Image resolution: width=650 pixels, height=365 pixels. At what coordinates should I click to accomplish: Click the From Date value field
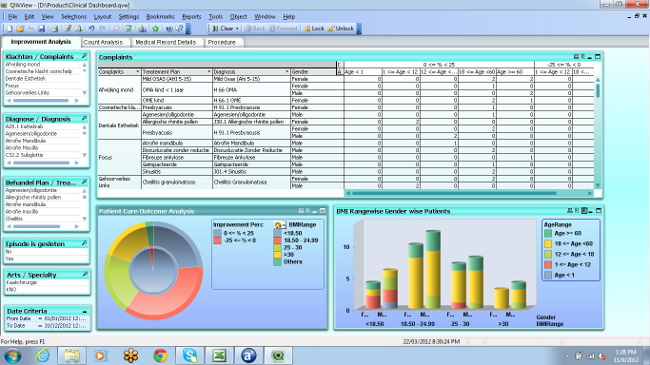[x=65, y=319]
